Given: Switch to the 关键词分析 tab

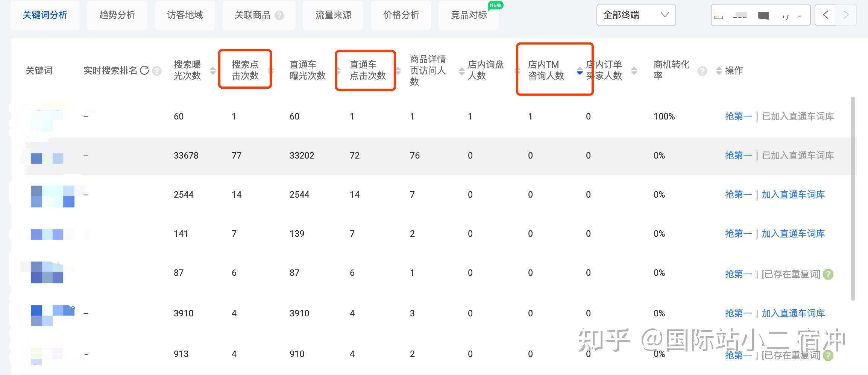Looking at the screenshot, I should [x=45, y=15].
